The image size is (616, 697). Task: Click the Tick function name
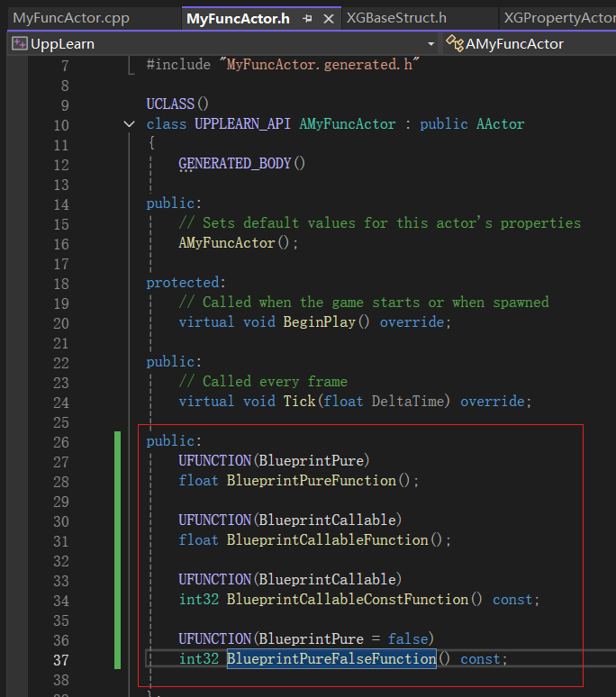[299, 402]
